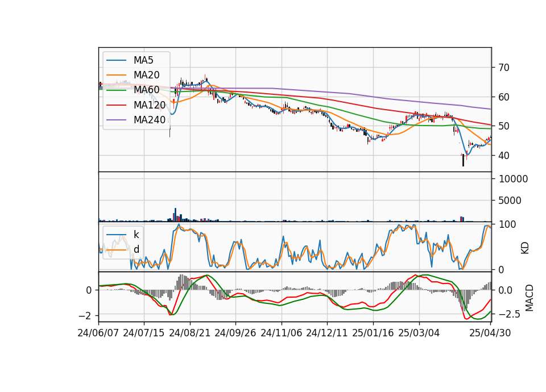546x392 pixels.
Task: Click the 25/03/04 date label
Action: pos(419,333)
